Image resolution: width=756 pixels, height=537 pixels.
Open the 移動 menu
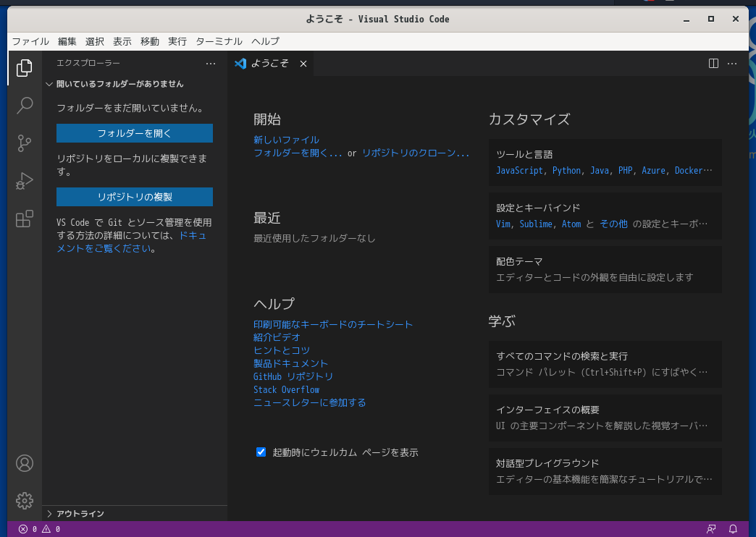(149, 41)
